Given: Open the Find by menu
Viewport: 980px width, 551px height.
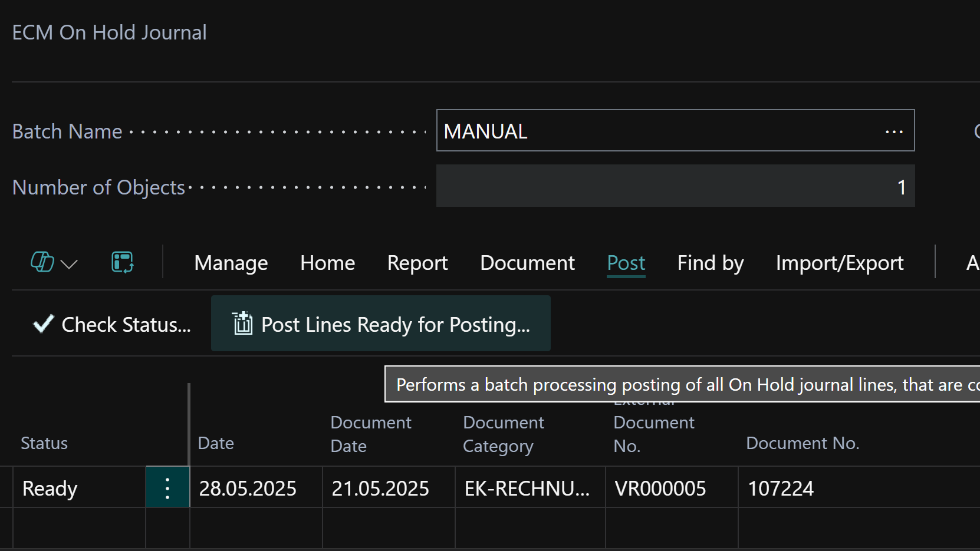Looking at the screenshot, I should click(x=711, y=263).
